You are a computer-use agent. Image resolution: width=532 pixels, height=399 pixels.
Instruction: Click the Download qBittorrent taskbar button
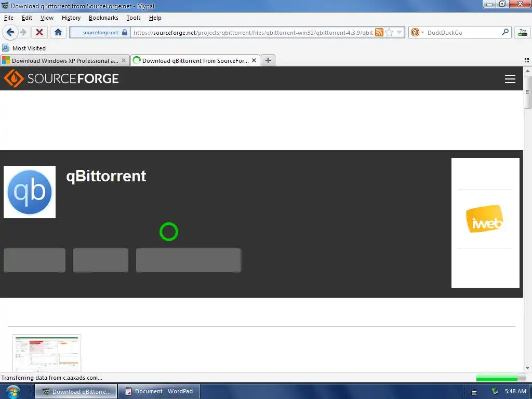pos(76,391)
